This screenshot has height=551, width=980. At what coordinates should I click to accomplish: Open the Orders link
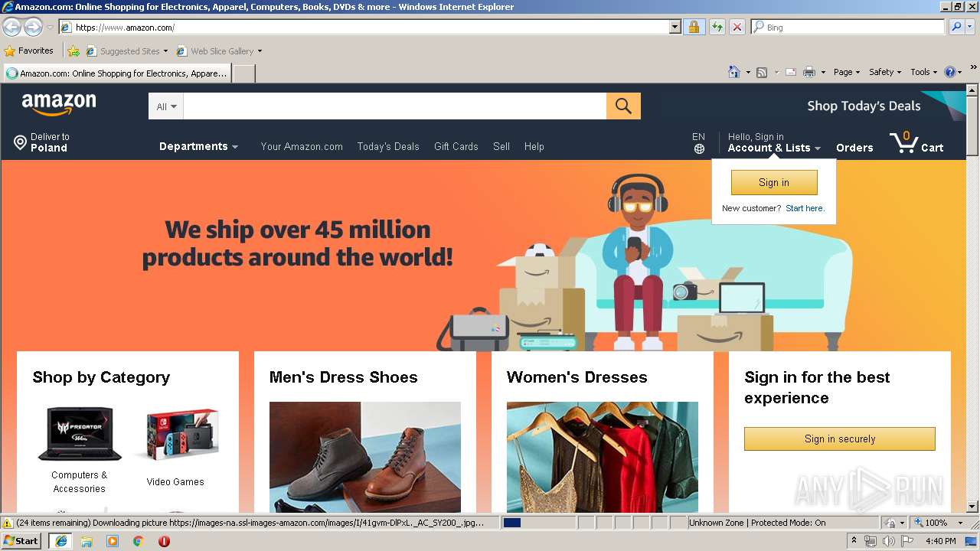(854, 148)
